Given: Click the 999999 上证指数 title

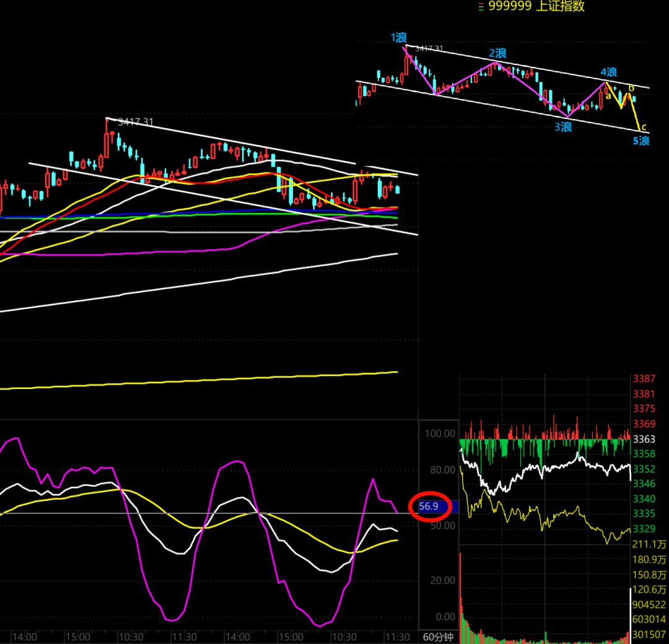Looking at the screenshot, I should tap(536, 6).
